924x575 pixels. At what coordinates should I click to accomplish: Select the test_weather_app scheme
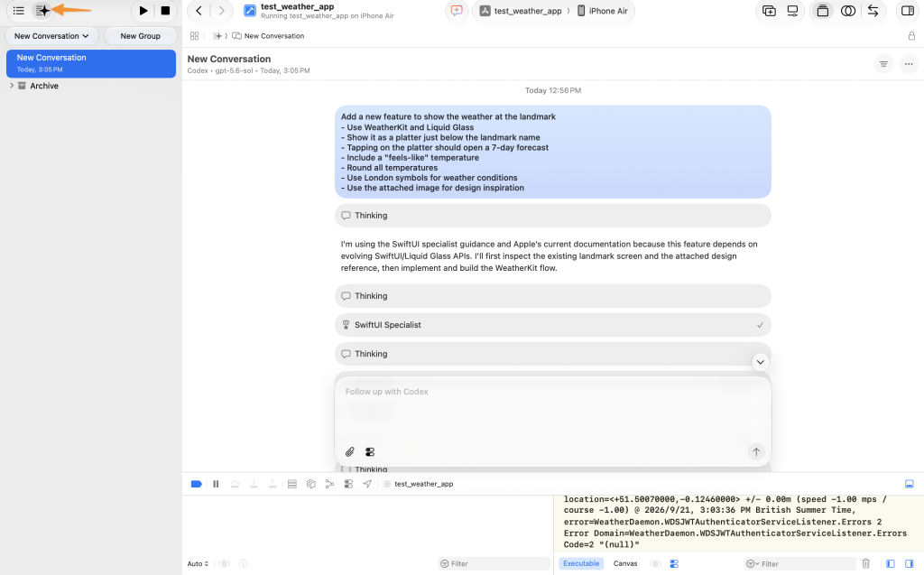click(x=521, y=11)
